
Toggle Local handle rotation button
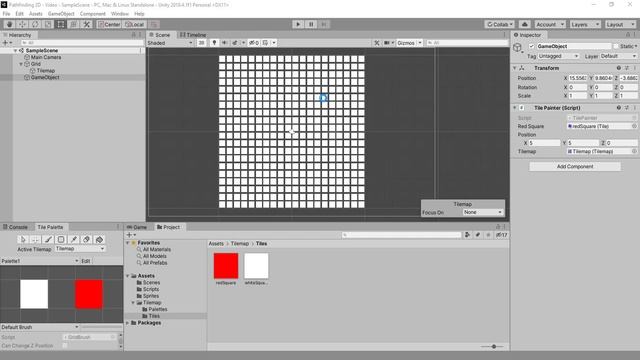tap(134, 24)
